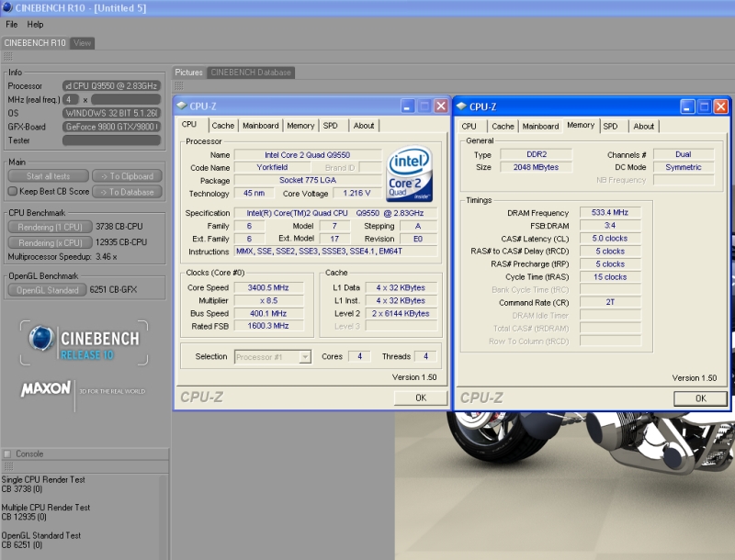
Task: Open the Processor #1 selection dropdown
Action: (305, 357)
